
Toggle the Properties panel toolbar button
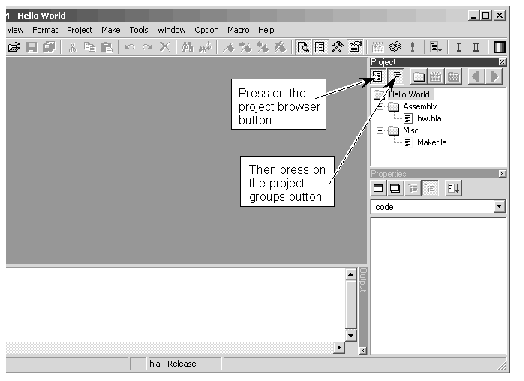[x=355, y=47]
